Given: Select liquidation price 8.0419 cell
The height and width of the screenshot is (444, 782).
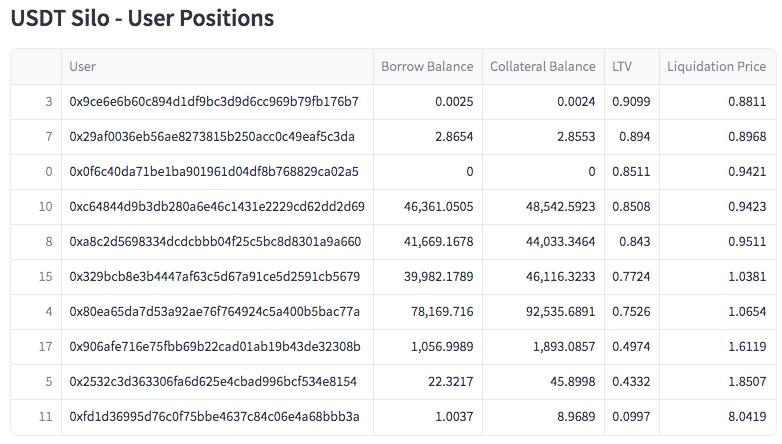Looking at the screenshot, I should 745,417.
